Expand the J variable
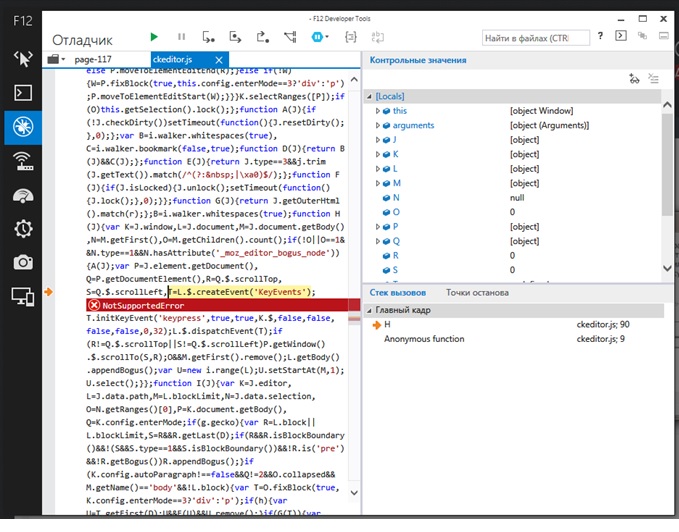Viewport: 679px width, 532px height. [378, 140]
